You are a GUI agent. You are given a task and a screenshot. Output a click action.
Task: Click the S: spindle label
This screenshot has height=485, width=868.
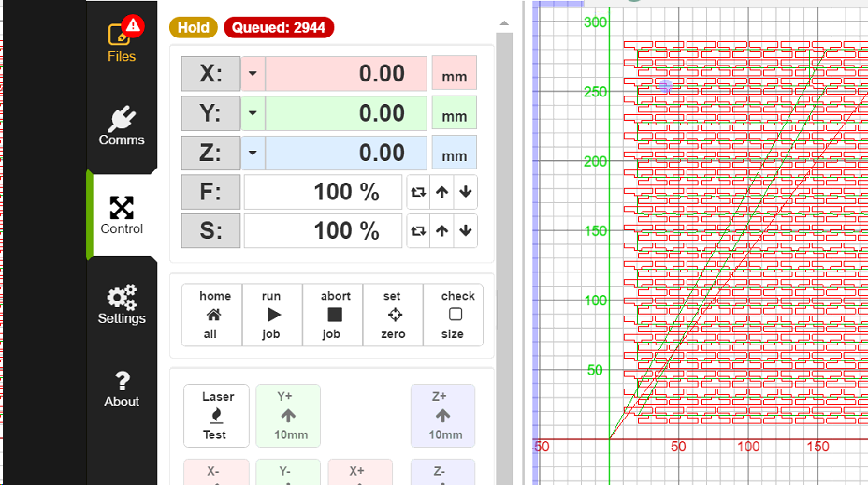[x=210, y=230]
